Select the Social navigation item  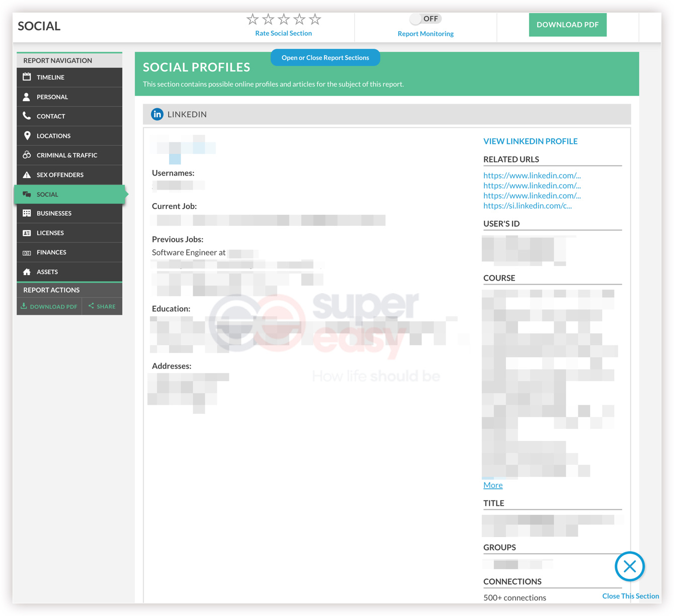point(69,194)
